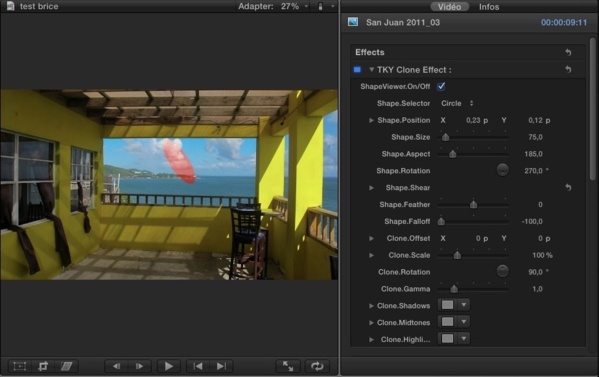
Task: Expand Clone.Midtones color controls
Action: (x=371, y=323)
